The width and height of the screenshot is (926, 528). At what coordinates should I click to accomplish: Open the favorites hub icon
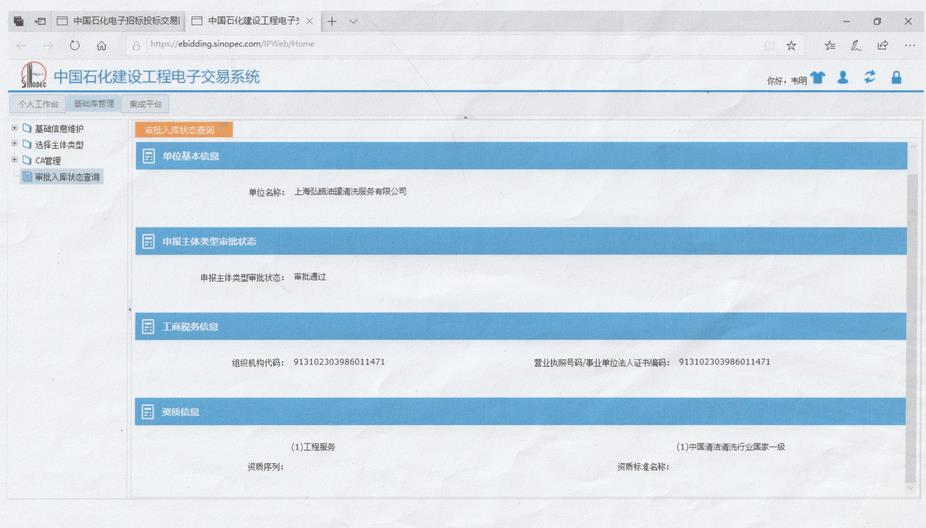[830, 45]
